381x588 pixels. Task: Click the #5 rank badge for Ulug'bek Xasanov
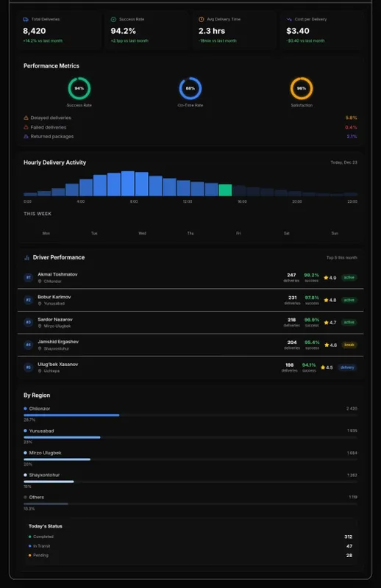coord(28,367)
